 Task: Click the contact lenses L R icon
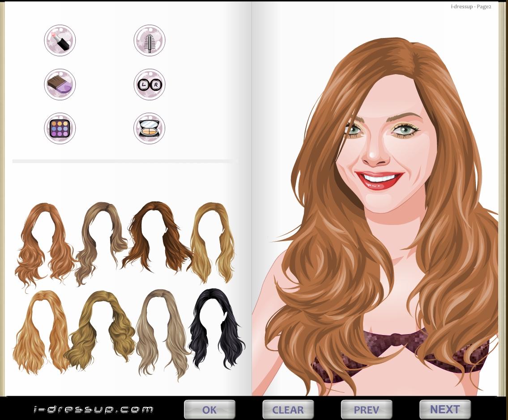pos(149,84)
